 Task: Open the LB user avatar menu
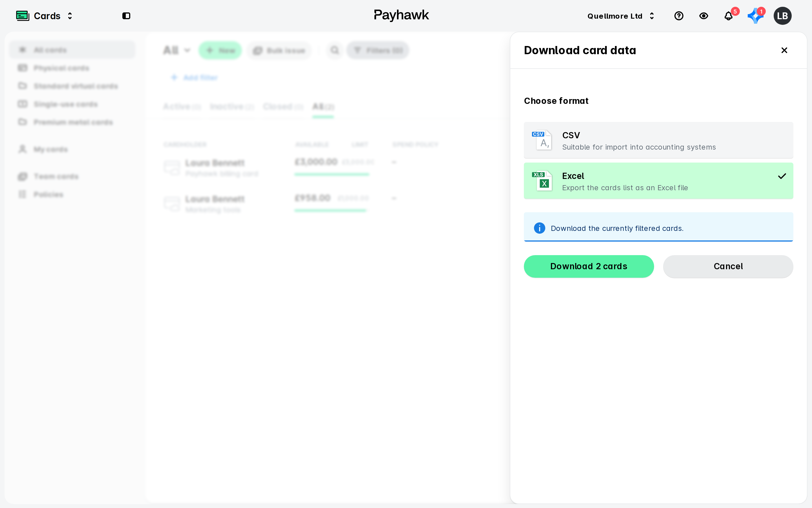(x=782, y=16)
